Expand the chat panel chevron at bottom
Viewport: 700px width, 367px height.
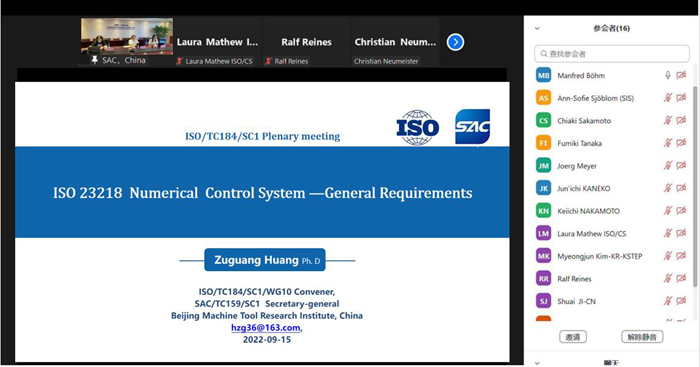click(538, 363)
